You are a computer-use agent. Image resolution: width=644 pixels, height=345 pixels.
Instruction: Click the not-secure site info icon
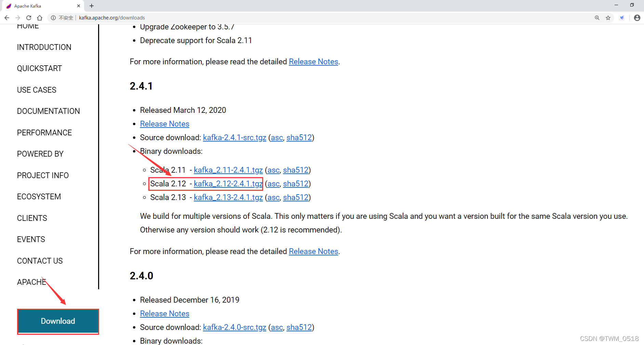point(53,18)
